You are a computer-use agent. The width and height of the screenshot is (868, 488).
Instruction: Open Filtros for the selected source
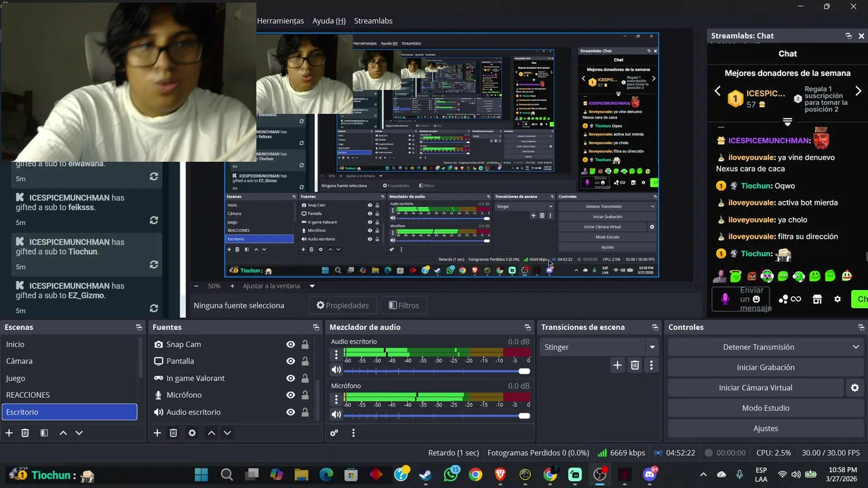tap(403, 306)
